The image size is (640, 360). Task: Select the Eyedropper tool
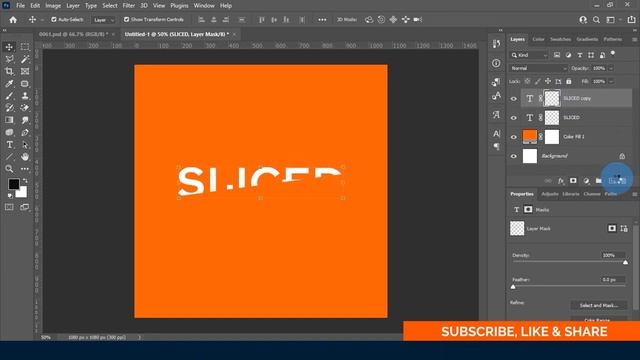[x=9, y=84]
